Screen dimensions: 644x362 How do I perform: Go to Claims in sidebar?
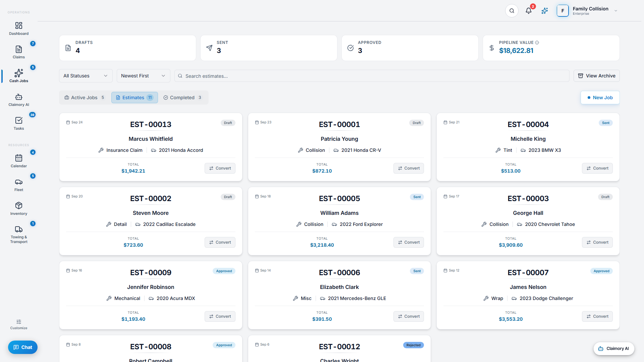(x=19, y=52)
